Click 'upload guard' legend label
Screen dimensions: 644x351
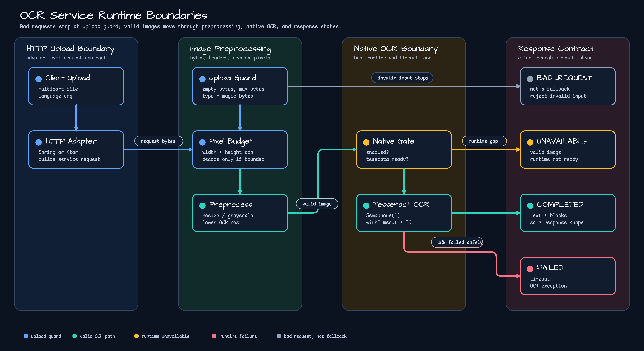point(46,336)
